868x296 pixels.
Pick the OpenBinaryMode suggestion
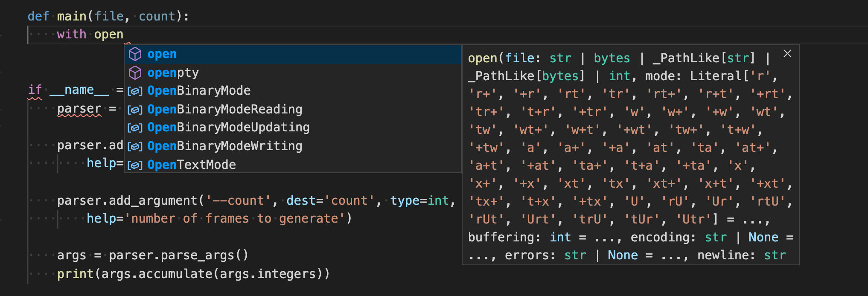[x=293, y=91]
